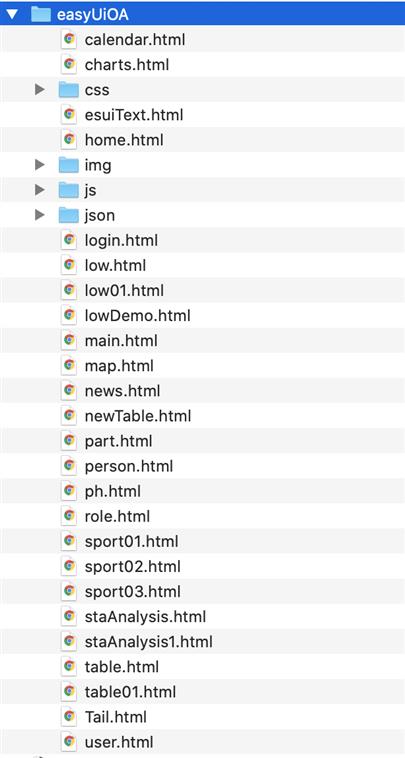Click the easyUiOA root folder icon
This screenshot has height=758, width=405.
41,15
